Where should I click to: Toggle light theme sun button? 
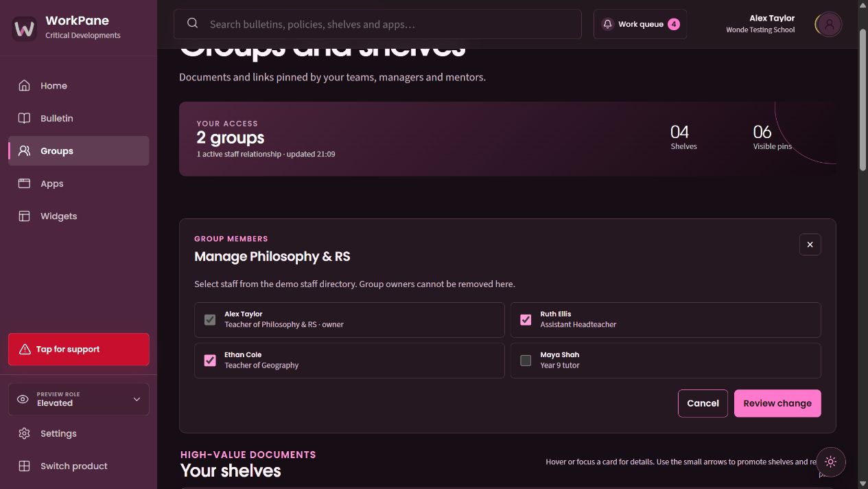(x=831, y=462)
